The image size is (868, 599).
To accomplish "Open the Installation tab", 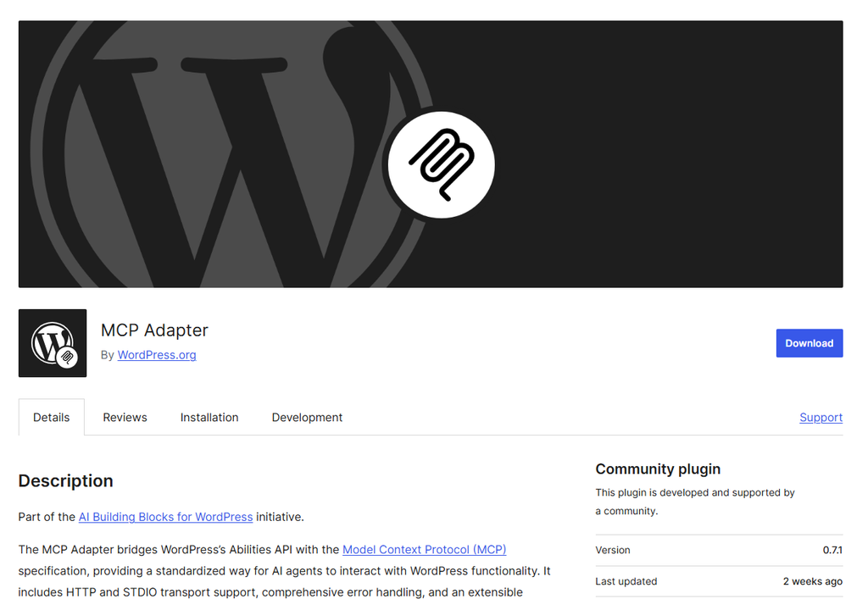I will coord(209,418).
